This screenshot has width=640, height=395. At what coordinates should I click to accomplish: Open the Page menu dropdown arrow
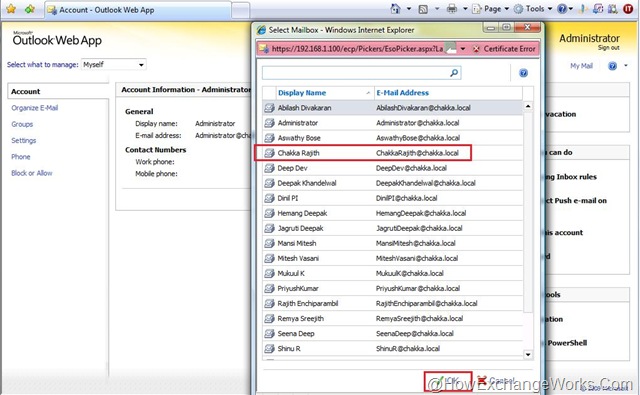tap(507, 9)
